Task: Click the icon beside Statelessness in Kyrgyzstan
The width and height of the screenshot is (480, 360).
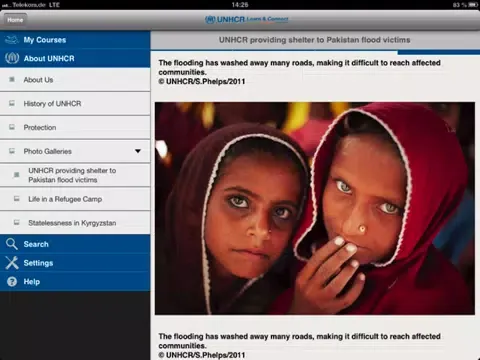Action: coord(16,222)
